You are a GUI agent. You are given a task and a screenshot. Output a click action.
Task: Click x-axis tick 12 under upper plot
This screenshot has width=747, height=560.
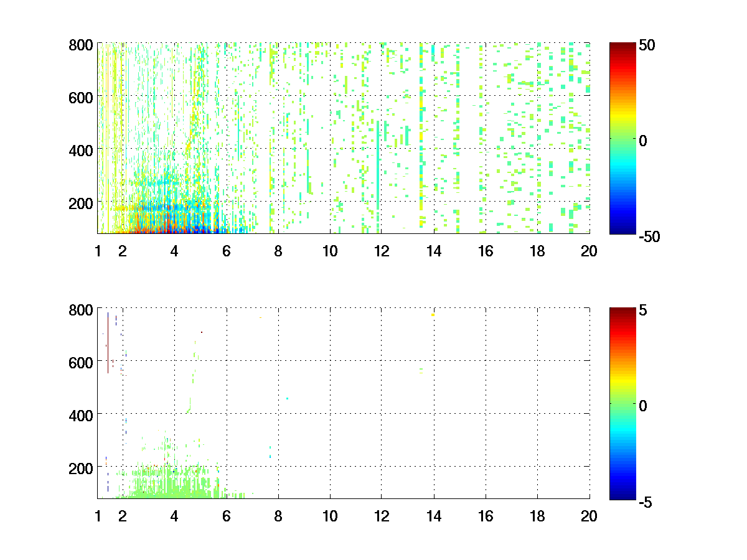point(382,251)
